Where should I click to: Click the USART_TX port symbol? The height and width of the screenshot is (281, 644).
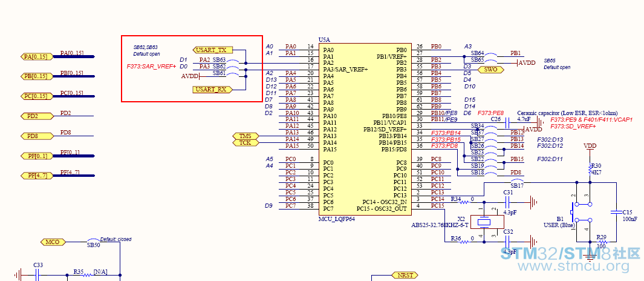pyautogui.click(x=212, y=50)
